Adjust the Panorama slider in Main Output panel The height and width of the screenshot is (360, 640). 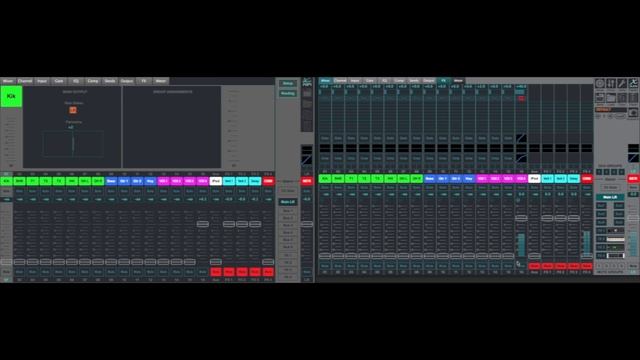(73, 143)
